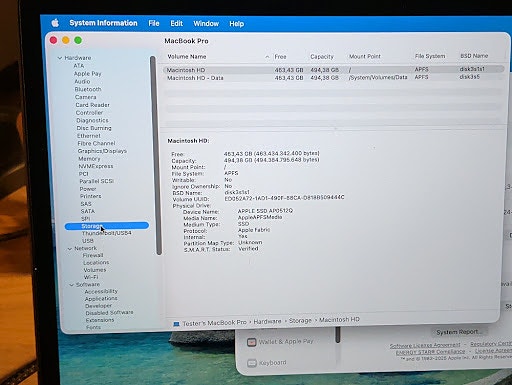Open the Help menu
Image resolution: width=512 pixels, height=385 pixels.
pos(236,24)
